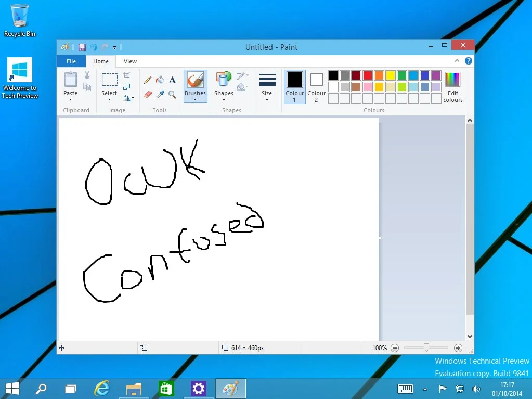Screen dimensions: 532x399
Task: Click the Paste clipboard icon
Action: (71, 80)
